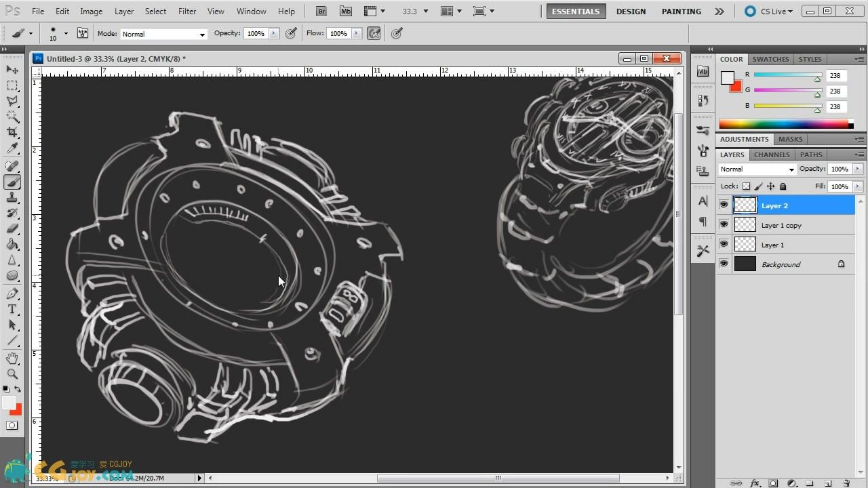The image size is (868, 488).
Task: Toggle Quick Mask mode icon
Action: pos(12,425)
